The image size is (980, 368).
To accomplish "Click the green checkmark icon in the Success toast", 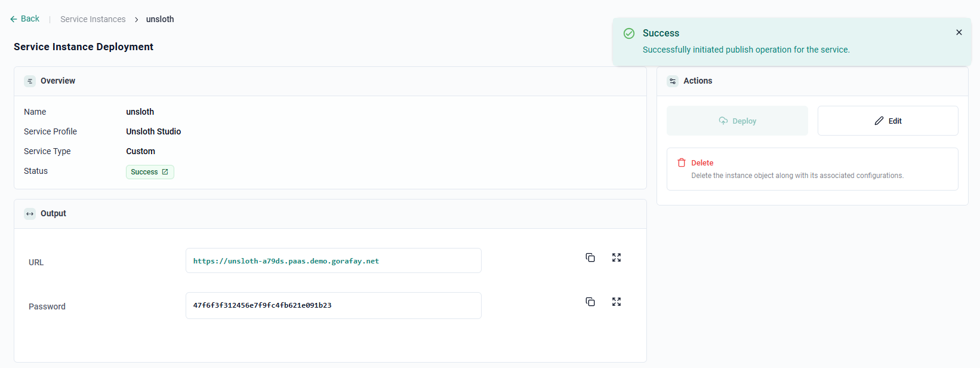I will (629, 33).
